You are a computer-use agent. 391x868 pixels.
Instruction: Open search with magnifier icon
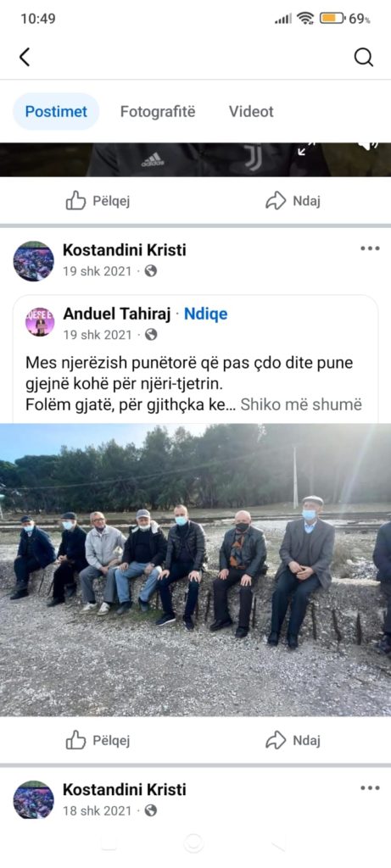[x=363, y=57]
